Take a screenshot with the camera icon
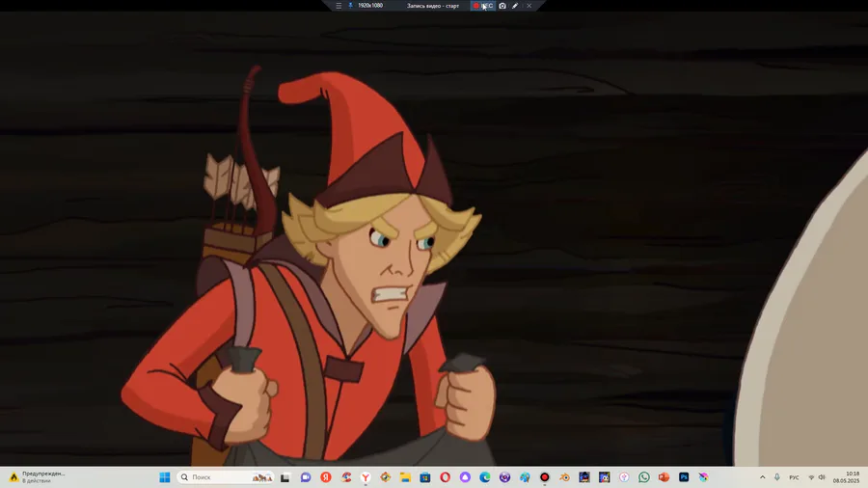The width and height of the screenshot is (868, 488). (502, 6)
